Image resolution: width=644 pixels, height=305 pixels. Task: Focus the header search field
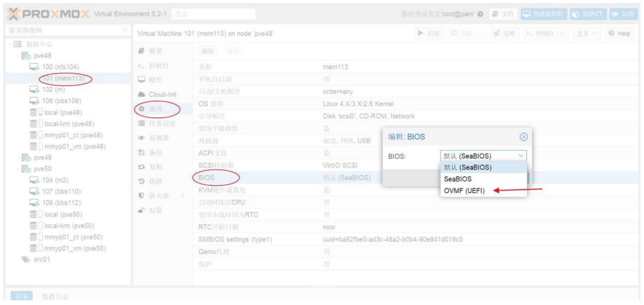pyautogui.click(x=213, y=14)
